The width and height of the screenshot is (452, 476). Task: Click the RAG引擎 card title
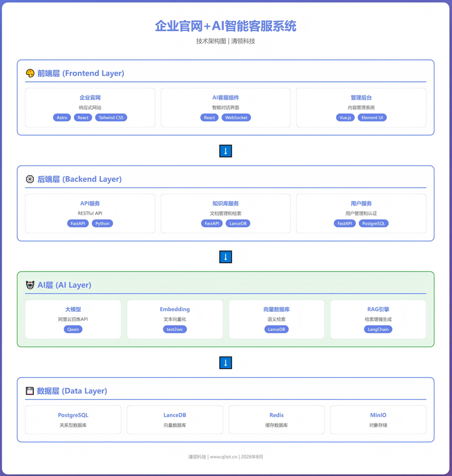tap(378, 309)
